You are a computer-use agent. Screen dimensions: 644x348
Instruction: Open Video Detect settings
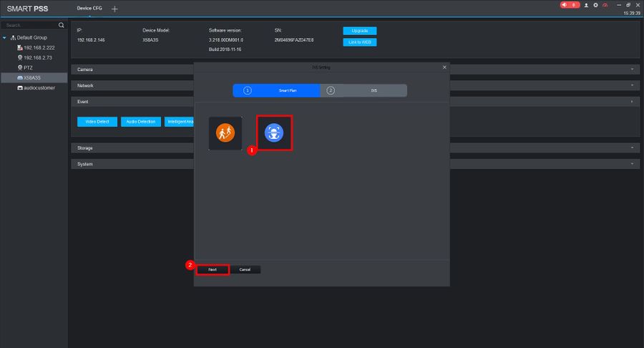tap(97, 122)
